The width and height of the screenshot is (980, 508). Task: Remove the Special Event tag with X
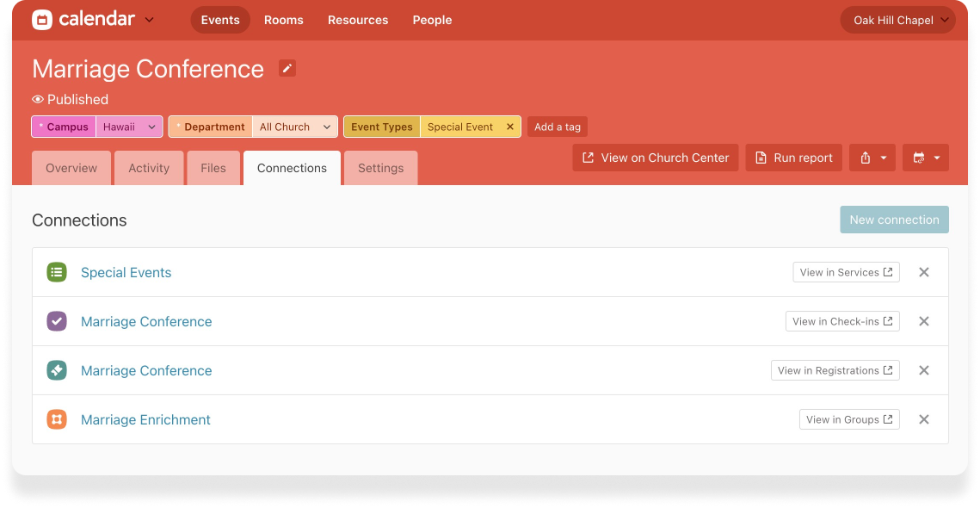509,127
